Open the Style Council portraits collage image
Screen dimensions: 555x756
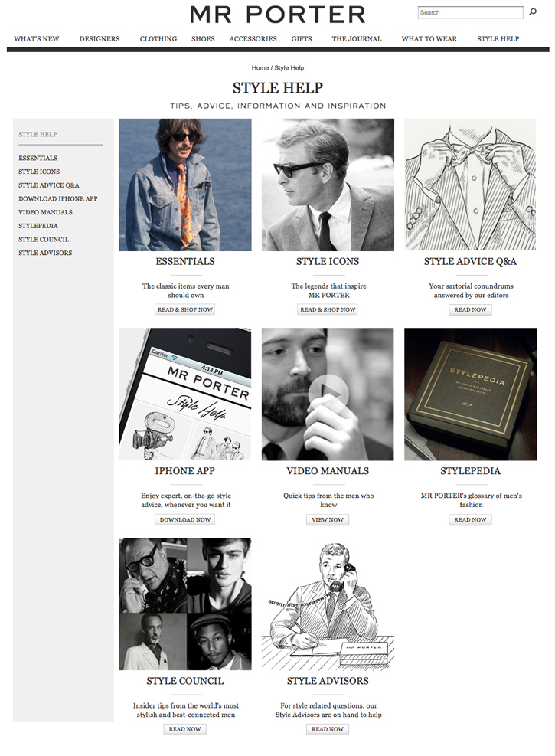coord(185,604)
